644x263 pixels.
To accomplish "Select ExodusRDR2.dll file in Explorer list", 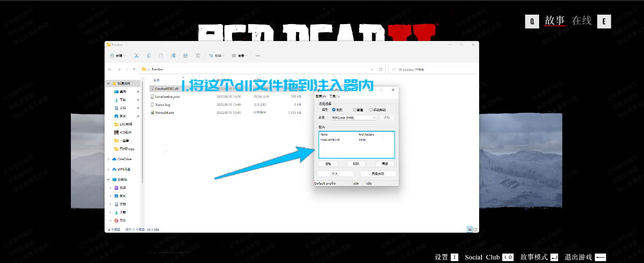I will [x=165, y=88].
